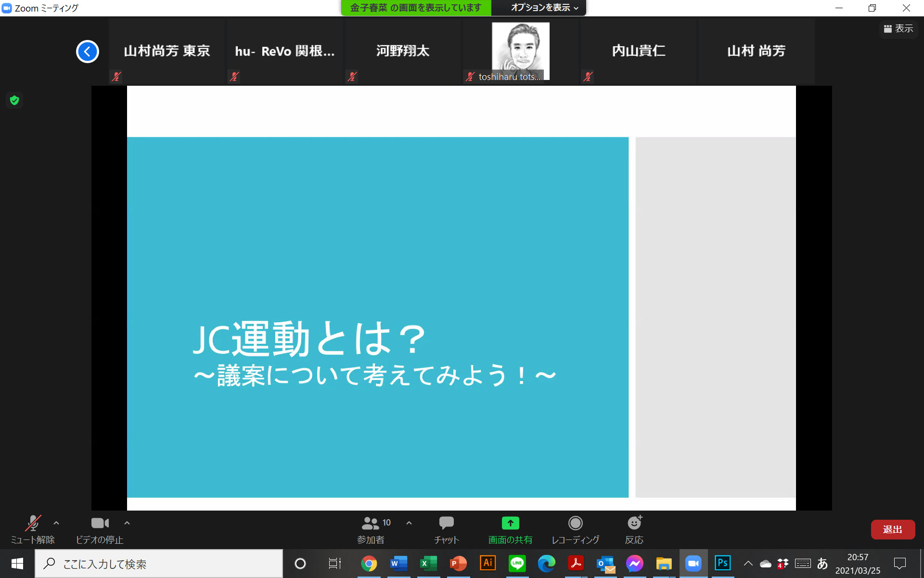This screenshot has width=924, height=578.
Task: Open LINE app in the taskbar
Action: (x=517, y=563)
